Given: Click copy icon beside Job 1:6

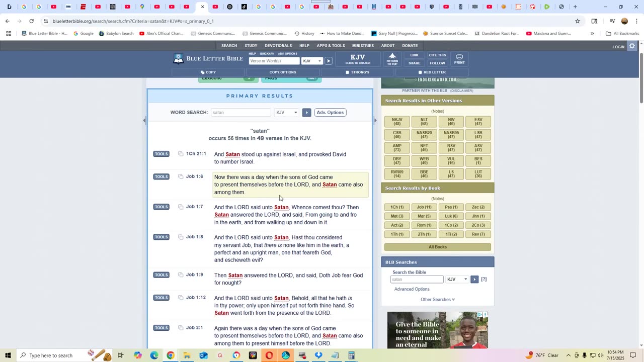Looking at the screenshot, I should click(x=181, y=176).
